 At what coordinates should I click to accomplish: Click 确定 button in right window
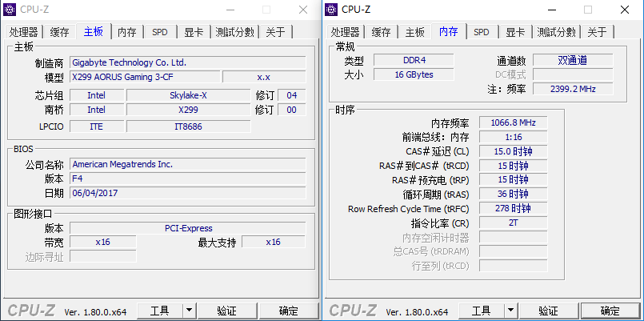coord(610,311)
